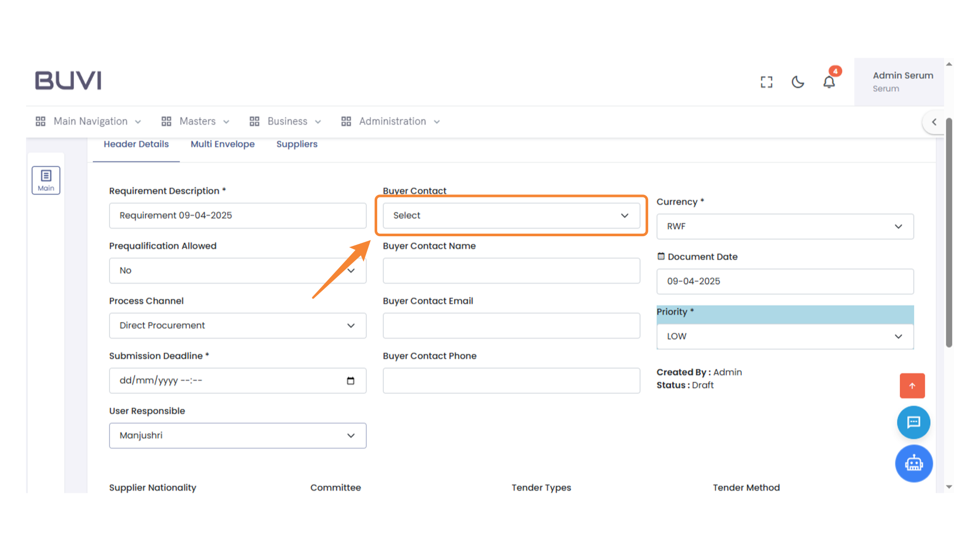The height and width of the screenshot is (551, 980).
Task: Switch to the Suppliers tab
Action: pos(297,144)
